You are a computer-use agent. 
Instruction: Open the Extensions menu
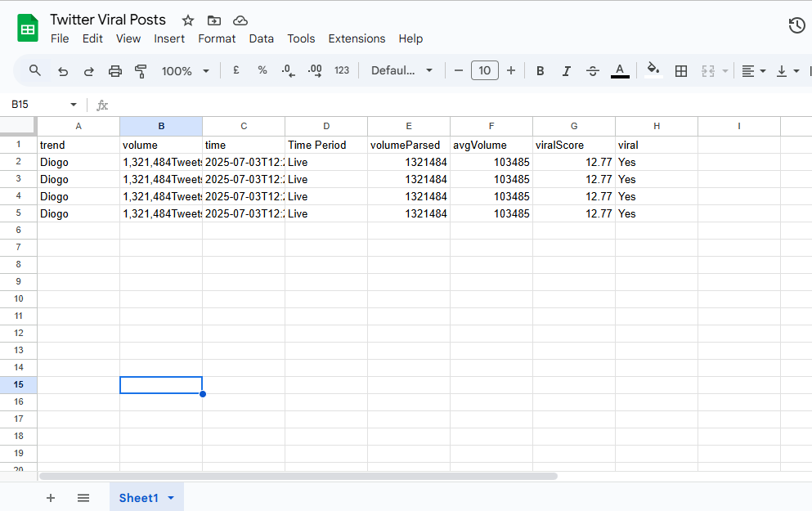357,38
